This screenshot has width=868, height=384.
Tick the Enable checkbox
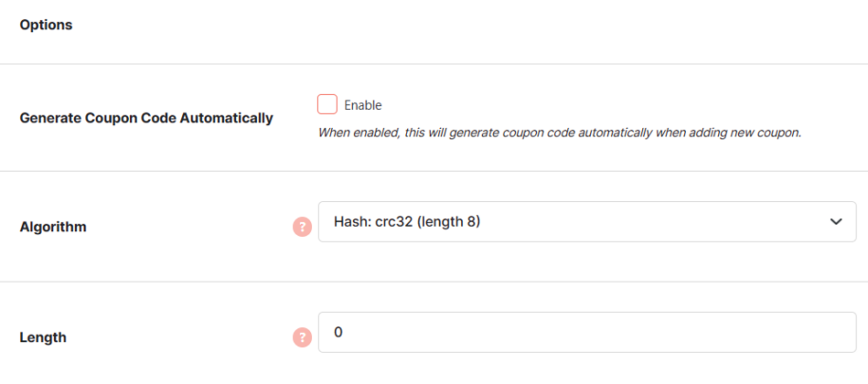(327, 104)
